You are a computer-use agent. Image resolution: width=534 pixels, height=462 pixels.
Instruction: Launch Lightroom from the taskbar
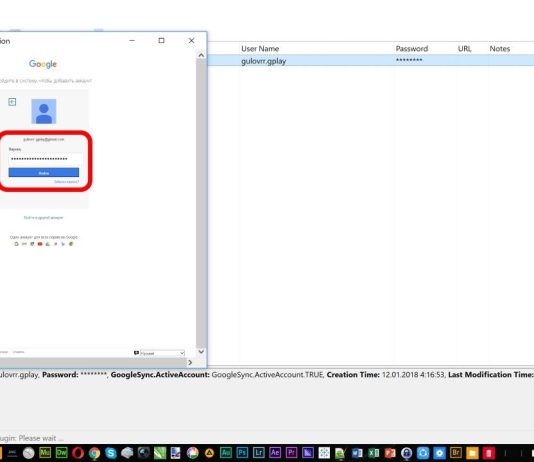pyautogui.click(x=258, y=453)
